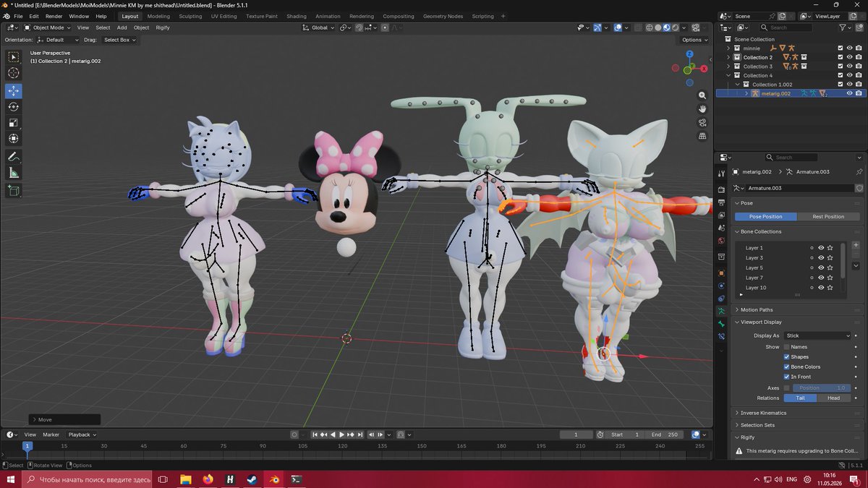Select the Transform tool
The width and height of the screenshot is (868, 488).
(14, 139)
